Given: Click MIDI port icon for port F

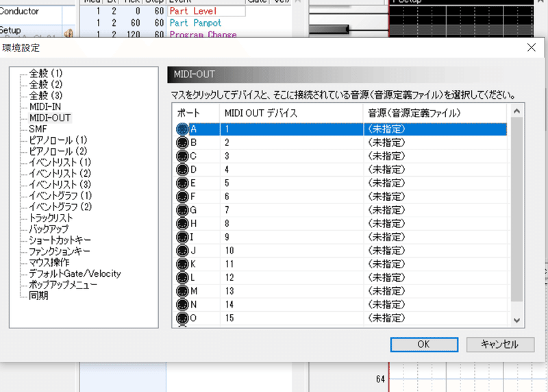Looking at the screenshot, I should [182, 197].
